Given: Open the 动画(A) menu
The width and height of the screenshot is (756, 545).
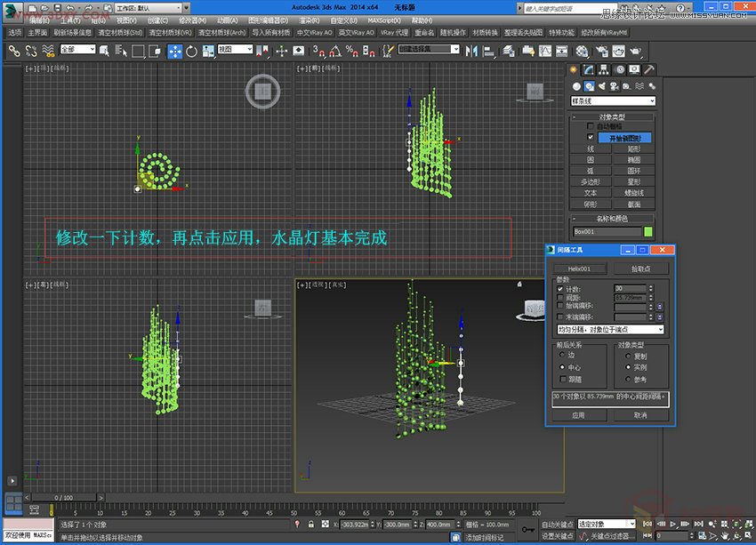Looking at the screenshot, I should point(227,20).
